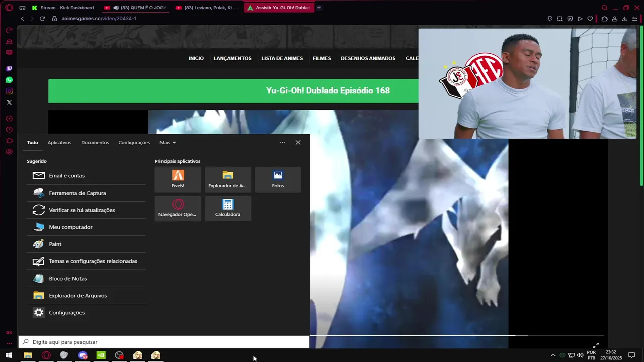Expand the Mais dropdown in search panel

coord(168,143)
